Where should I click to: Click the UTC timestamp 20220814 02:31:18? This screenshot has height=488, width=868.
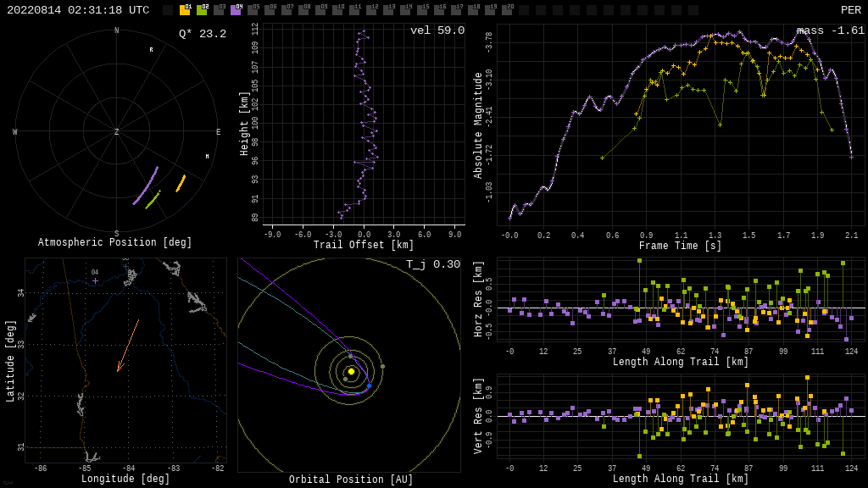[x=78, y=10]
